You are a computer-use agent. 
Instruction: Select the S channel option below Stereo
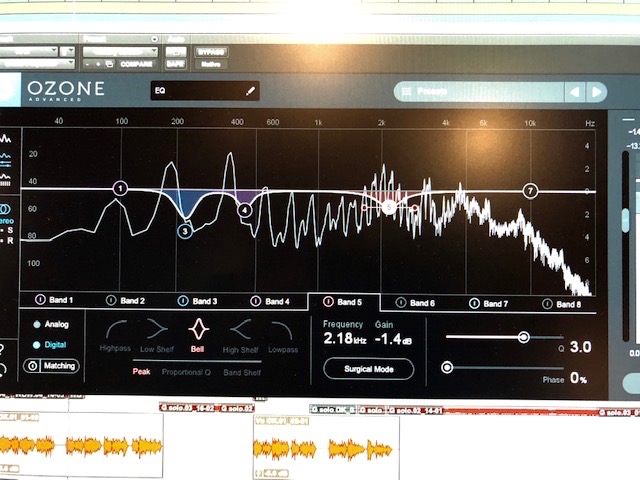tap(9, 231)
